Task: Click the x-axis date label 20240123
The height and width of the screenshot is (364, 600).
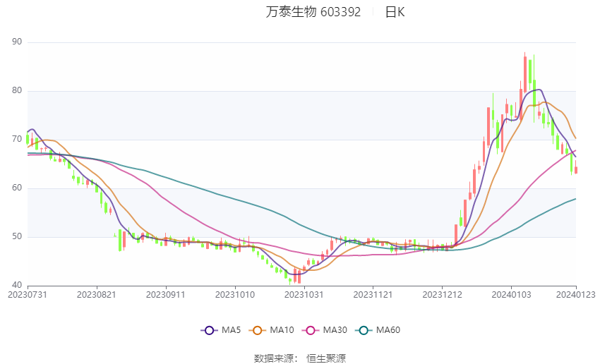Action: [x=576, y=295]
